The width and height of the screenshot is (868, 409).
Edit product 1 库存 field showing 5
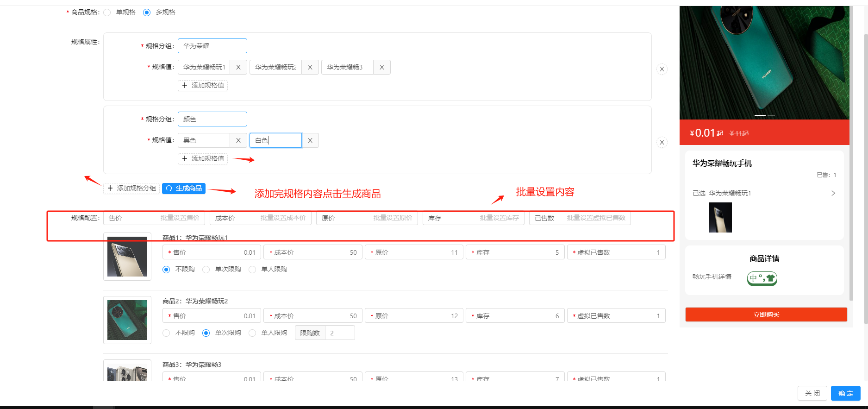[x=515, y=252]
